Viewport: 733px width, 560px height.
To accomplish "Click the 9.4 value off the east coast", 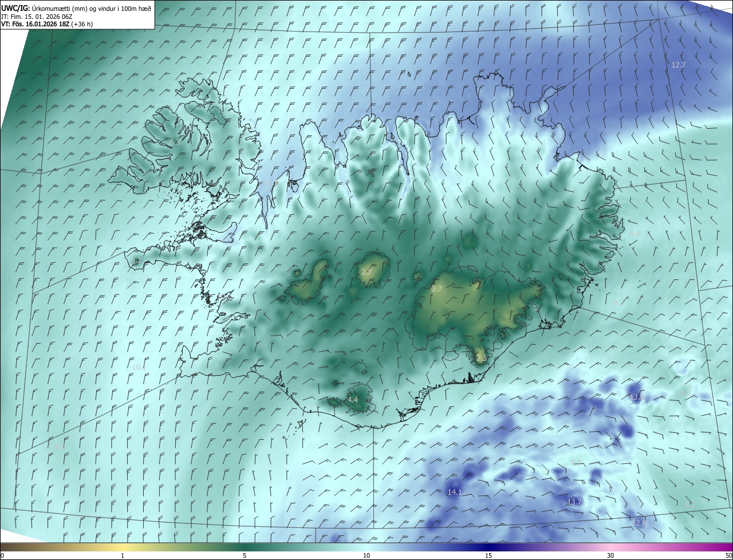I will 635,234.
